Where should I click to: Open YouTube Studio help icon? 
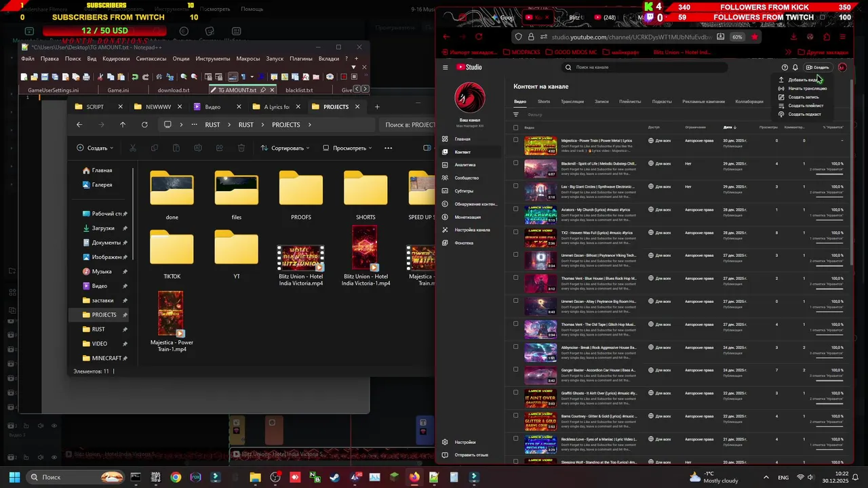(785, 67)
